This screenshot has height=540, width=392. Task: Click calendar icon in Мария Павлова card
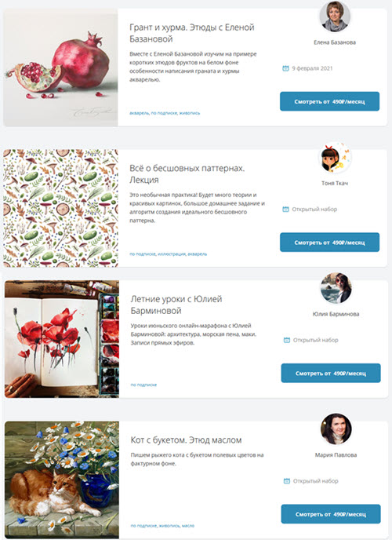click(286, 481)
